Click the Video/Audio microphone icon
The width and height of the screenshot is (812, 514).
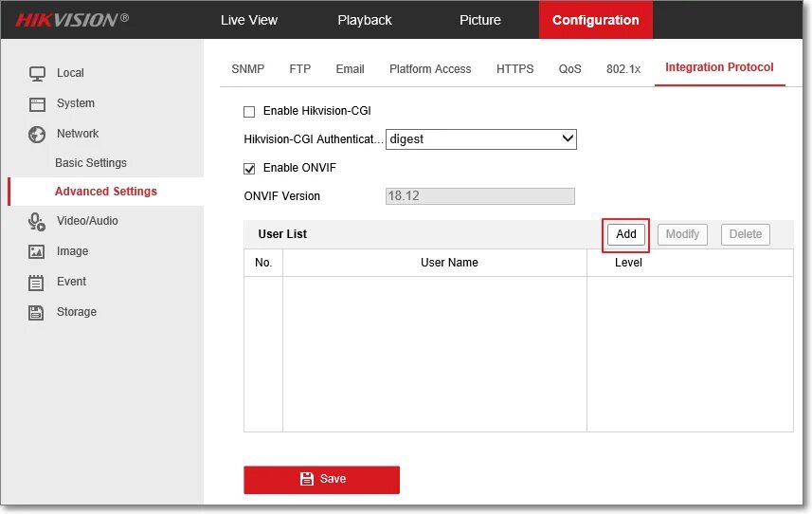tap(37, 222)
